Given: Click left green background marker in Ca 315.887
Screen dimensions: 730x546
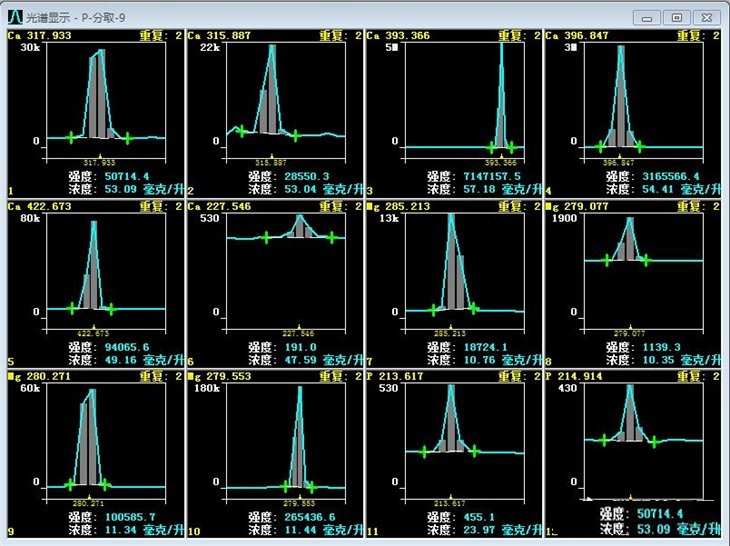Looking at the screenshot, I should point(241,131).
